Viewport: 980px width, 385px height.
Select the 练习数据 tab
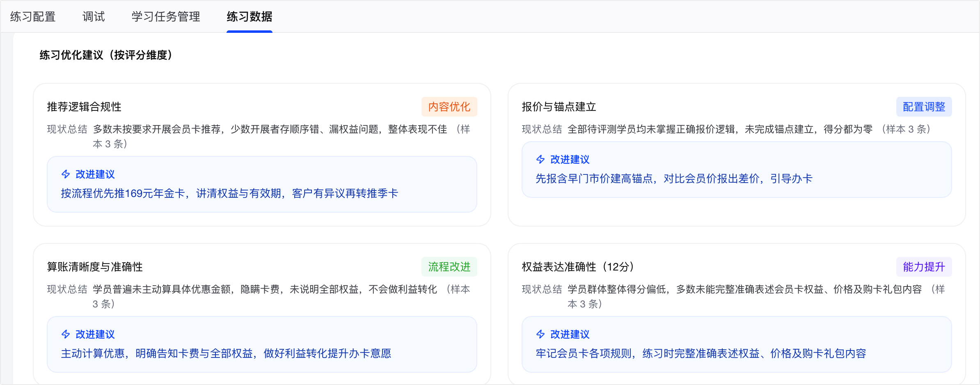click(x=250, y=17)
